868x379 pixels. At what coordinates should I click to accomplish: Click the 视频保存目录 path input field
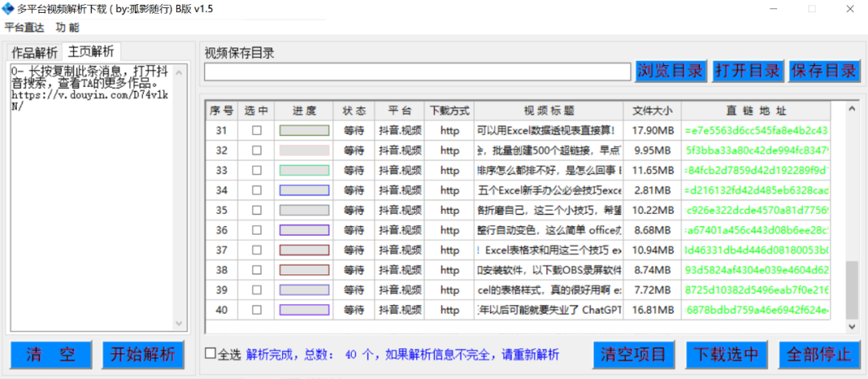417,72
